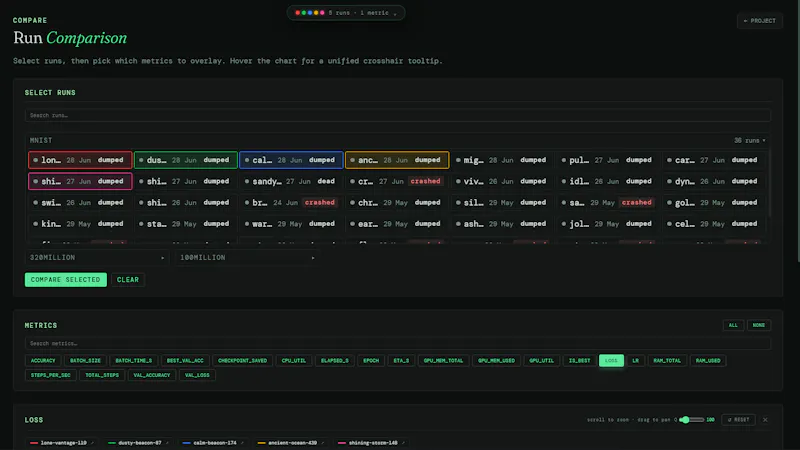Image resolution: width=800 pixels, height=450 pixels.
Task: Deselect the pink-outlined shi… 27 Jun run
Action: pyautogui.click(x=80, y=181)
